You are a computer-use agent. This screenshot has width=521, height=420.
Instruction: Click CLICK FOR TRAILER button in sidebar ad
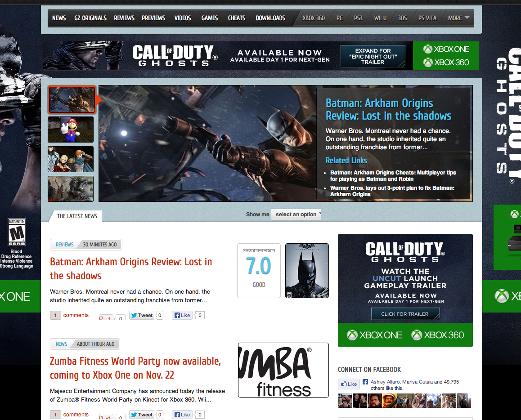(405, 314)
